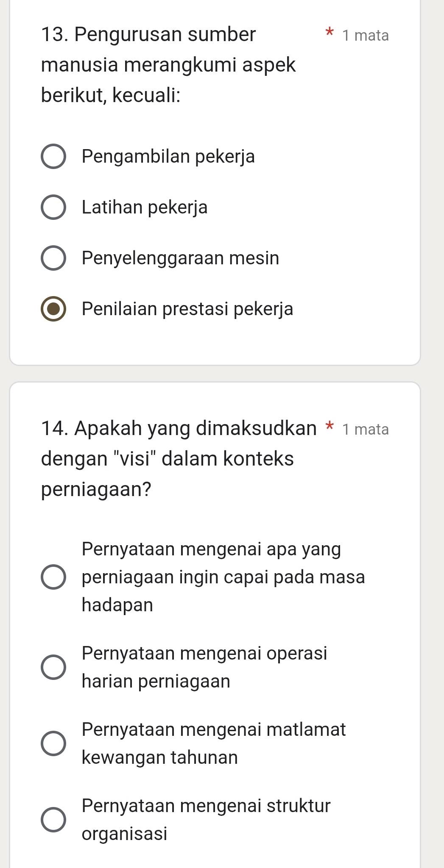Click the selected 'Penilaian prestasi pekerja' radio
The width and height of the screenshot is (444, 868).
click(x=53, y=309)
